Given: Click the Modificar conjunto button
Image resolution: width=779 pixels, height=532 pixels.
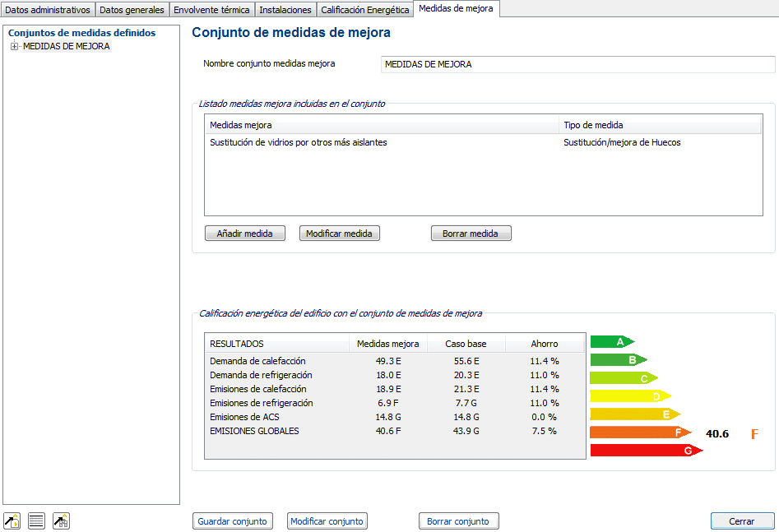Looking at the screenshot, I should [327, 521].
